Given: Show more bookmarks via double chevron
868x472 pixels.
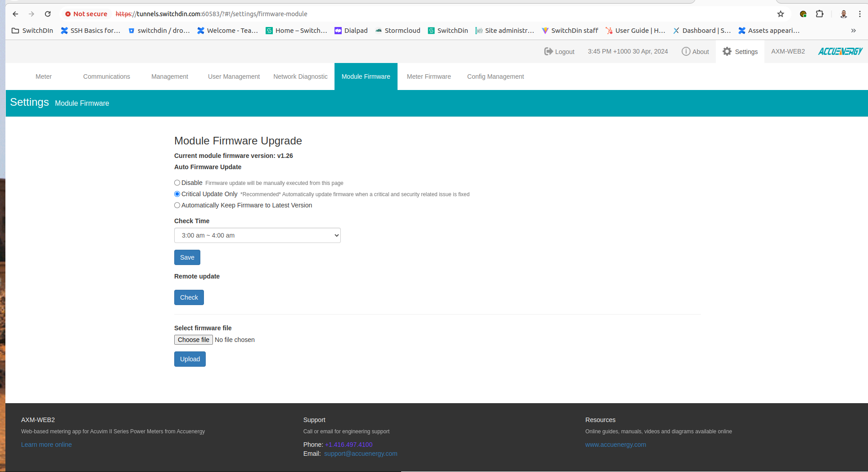Looking at the screenshot, I should point(853,31).
